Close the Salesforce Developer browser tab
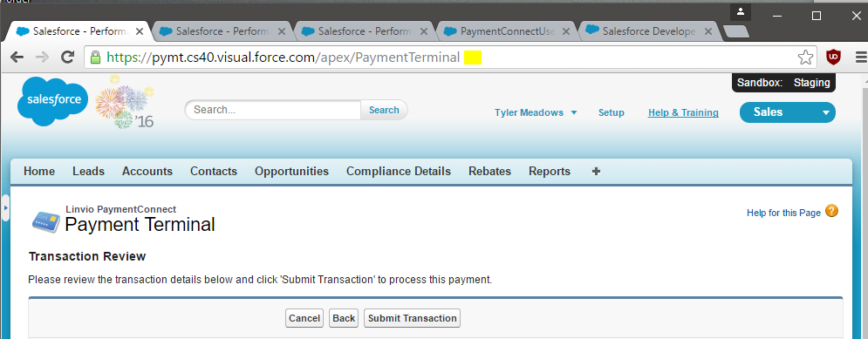868x339 pixels. coord(708,31)
